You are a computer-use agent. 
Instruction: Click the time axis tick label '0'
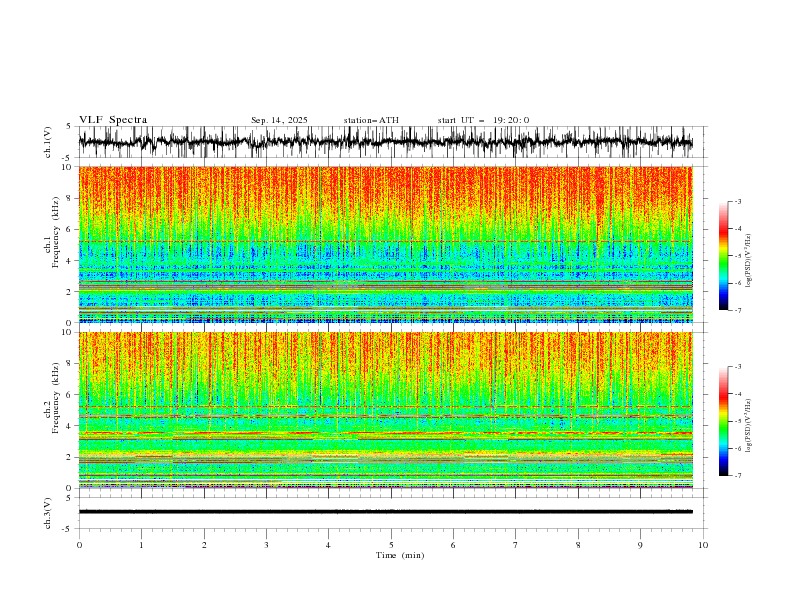79,545
